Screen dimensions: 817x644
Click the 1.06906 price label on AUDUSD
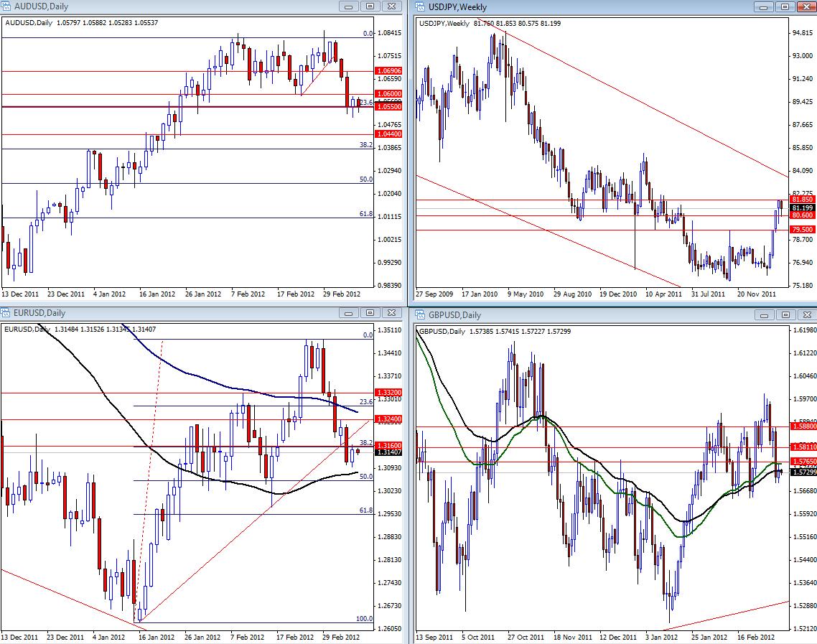(388, 71)
